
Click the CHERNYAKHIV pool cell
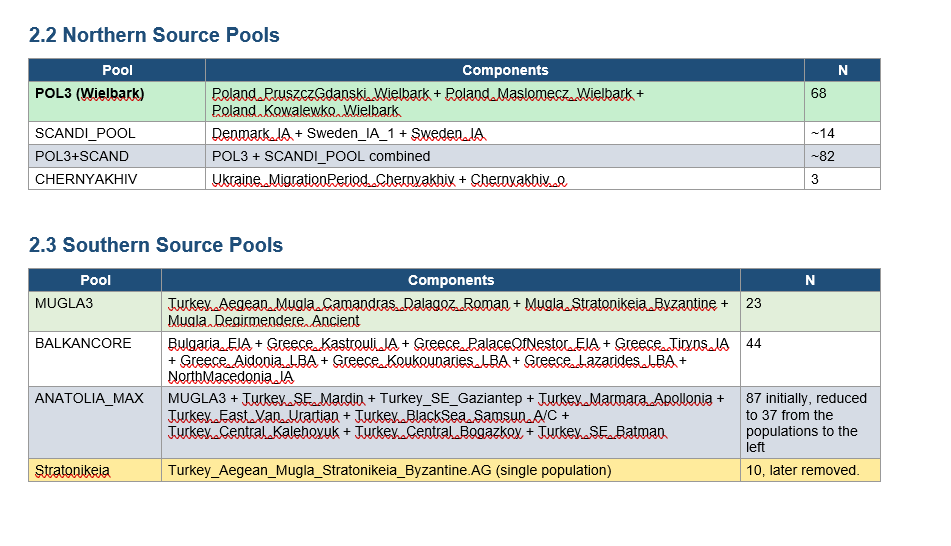click(x=86, y=179)
